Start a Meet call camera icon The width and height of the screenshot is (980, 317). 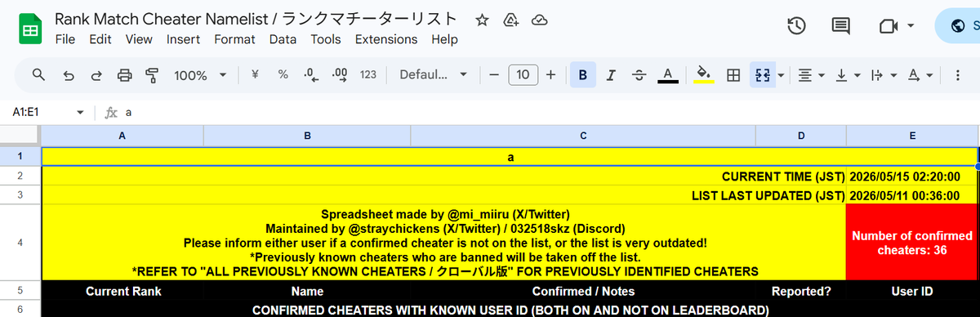pos(889,27)
